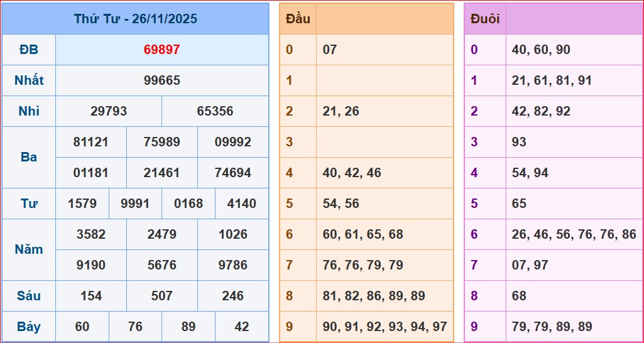Click the Tư prize row label
This screenshot has width=644, height=343.
pos(29,204)
